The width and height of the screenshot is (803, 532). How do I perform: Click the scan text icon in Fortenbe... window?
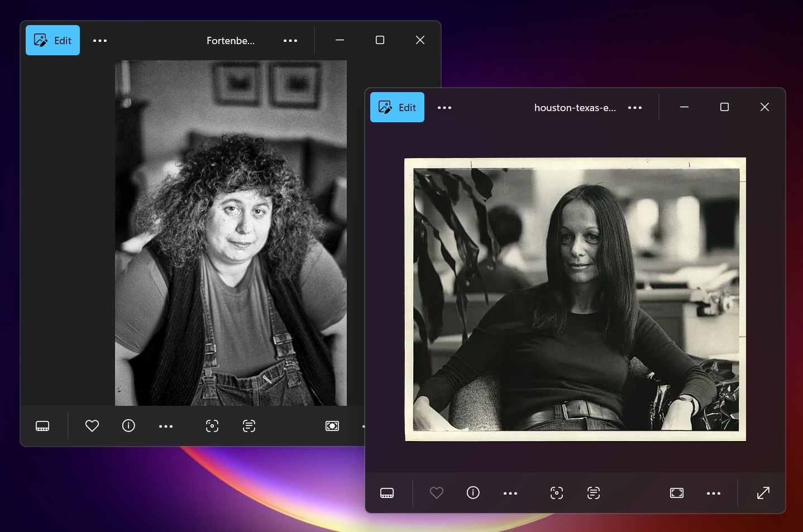[x=249, y=426]
